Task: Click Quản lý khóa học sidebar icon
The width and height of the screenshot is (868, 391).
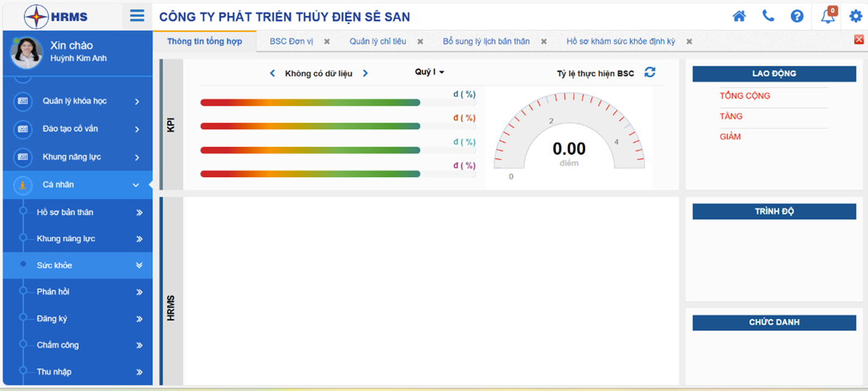Action: 23,101
